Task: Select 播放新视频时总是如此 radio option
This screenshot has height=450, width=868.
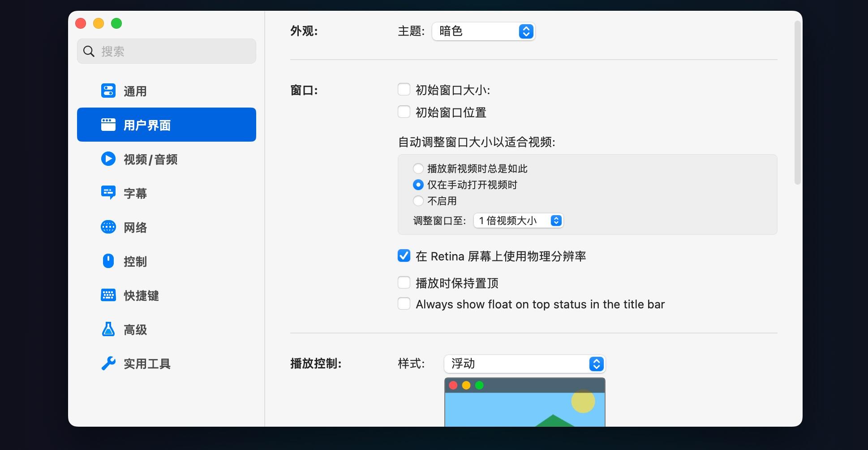Action: point(418,169)
